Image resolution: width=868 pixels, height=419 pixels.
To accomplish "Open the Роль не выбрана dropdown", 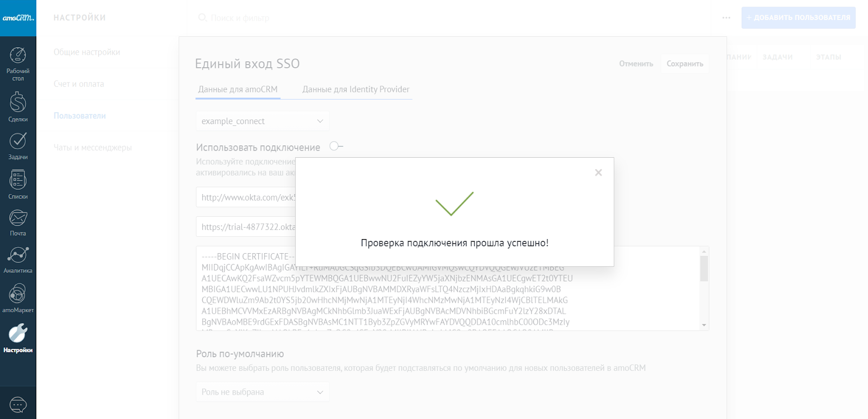I will pos(263,392).
